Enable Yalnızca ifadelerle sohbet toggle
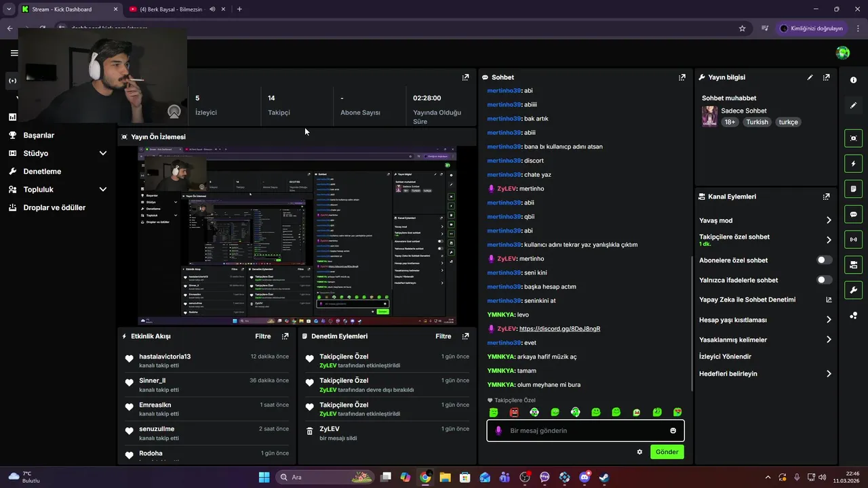The height and width of the screenshot is (488, 868). click(825, 280)
